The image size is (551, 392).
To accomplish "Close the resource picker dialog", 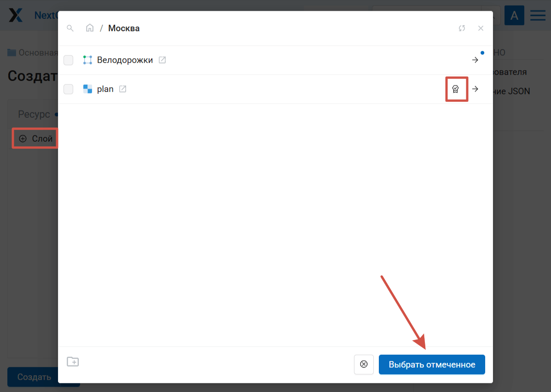I will pyautogui.click(x=481, y=29).
